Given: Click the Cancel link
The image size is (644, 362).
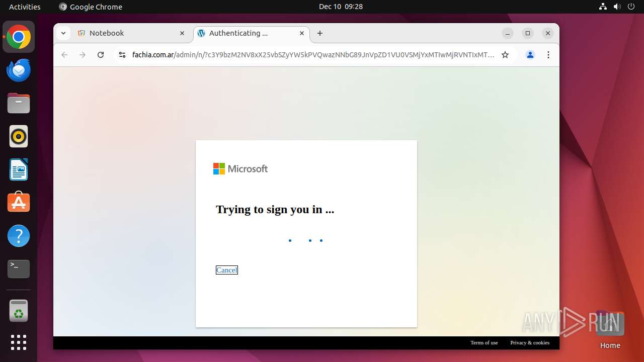Looking at the screenshot, I should (x=227, y=270).
